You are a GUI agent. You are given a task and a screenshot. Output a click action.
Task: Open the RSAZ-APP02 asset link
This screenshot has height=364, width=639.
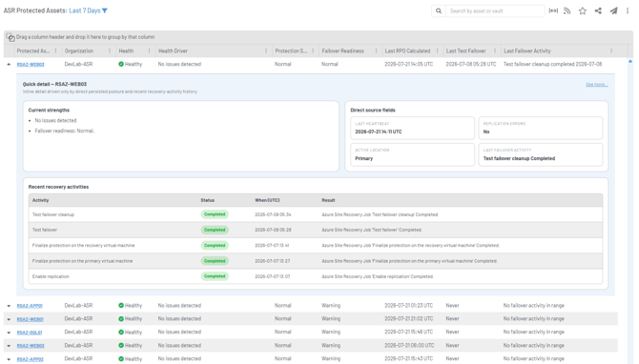(x=31, y=359)
